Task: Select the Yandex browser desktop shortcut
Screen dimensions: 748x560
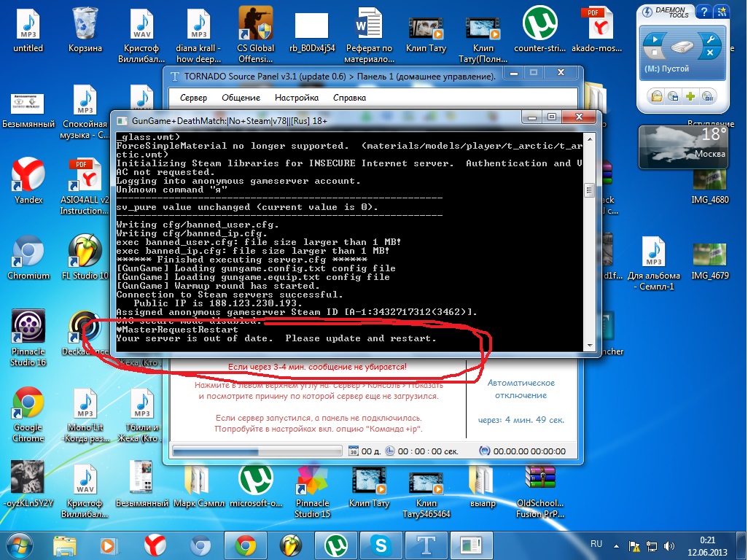Action: pyautogui.click(x=28, y=181)
